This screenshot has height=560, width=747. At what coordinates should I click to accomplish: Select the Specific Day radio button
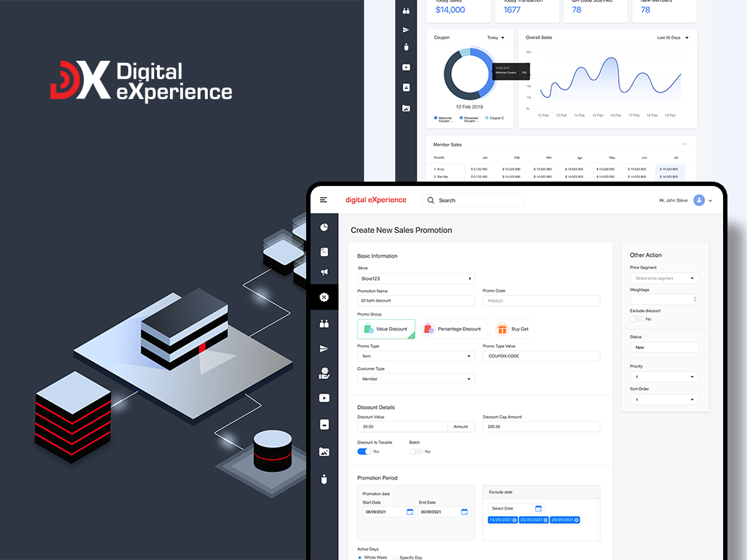tap(395, 557)
